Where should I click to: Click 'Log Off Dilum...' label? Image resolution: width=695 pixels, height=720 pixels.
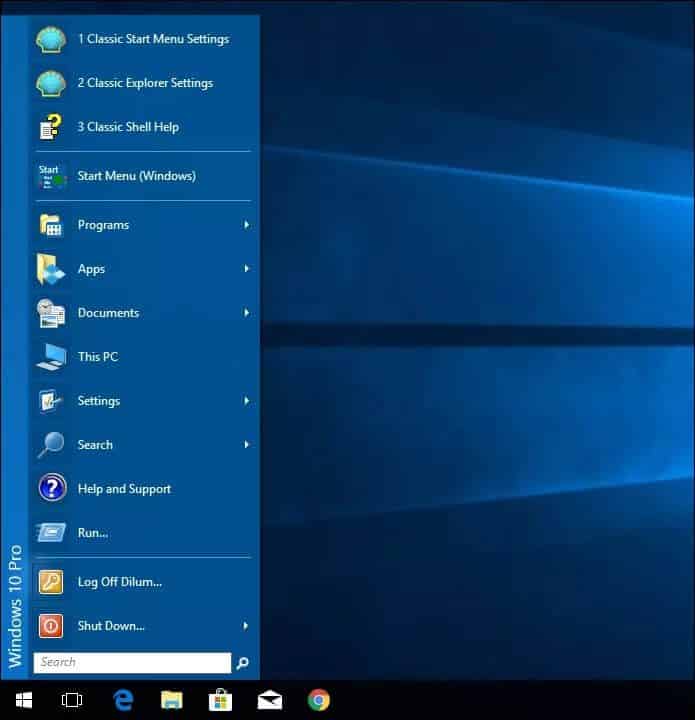click(x=120, y=582)
